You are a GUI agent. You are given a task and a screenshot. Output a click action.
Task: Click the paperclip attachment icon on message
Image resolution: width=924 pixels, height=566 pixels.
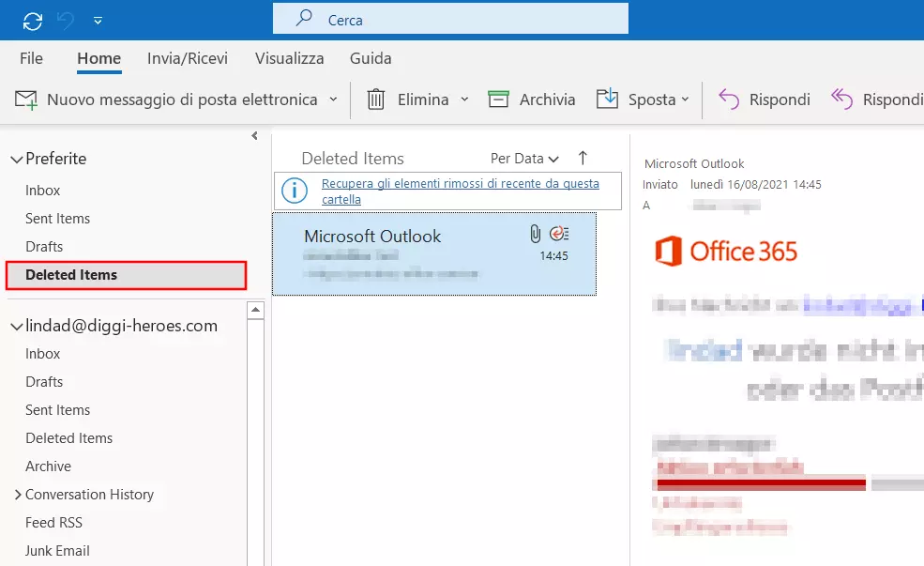[535, 234]
